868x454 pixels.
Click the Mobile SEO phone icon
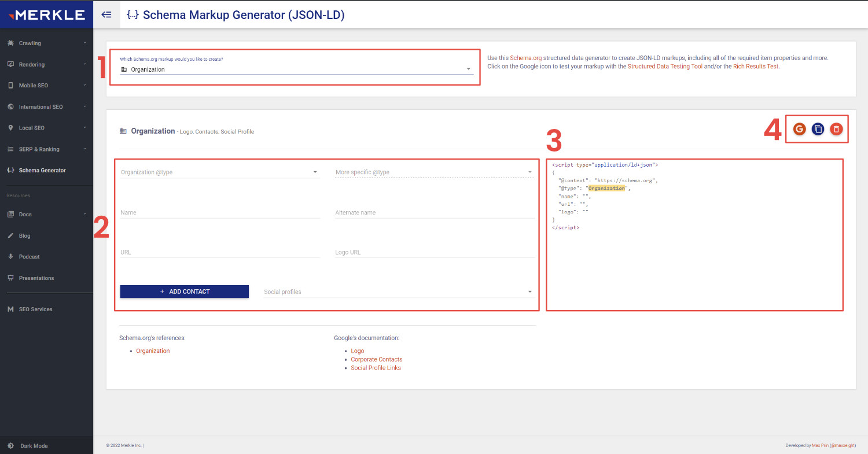[x=10, y=85]
